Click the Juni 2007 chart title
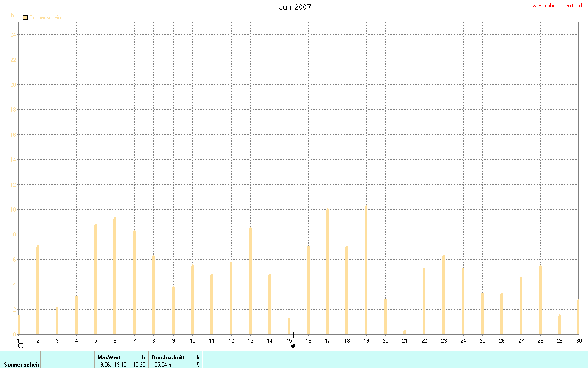The width and height of the screenshot is (588, 368). point(295,7)
